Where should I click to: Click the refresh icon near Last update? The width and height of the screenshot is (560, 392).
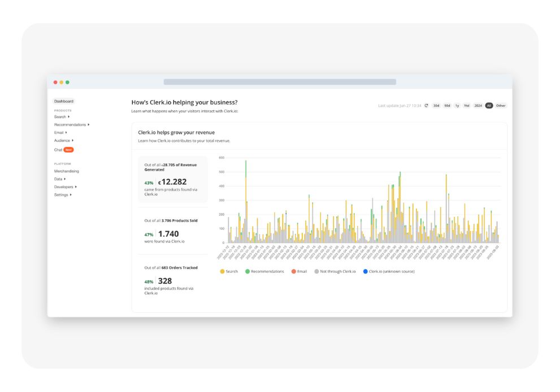tap(426, 105)
